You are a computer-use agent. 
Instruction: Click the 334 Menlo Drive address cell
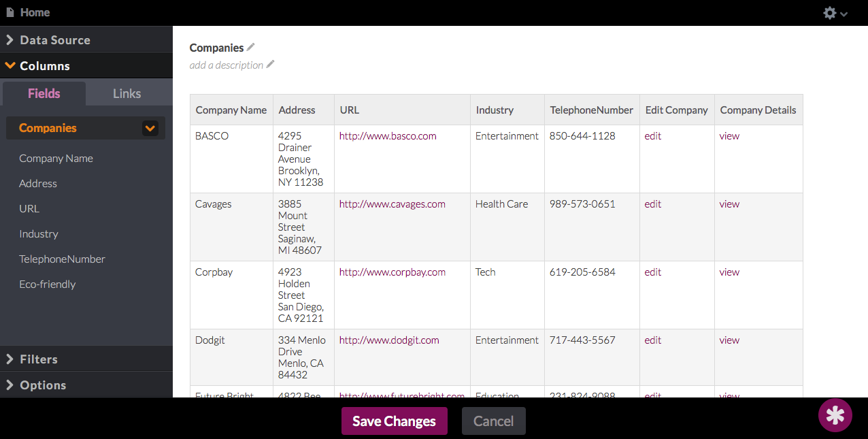302,357
